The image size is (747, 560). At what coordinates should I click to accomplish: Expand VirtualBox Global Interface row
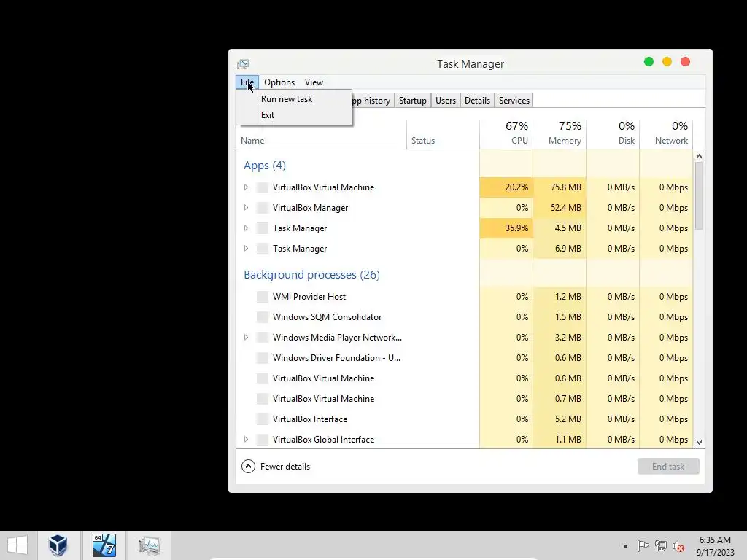coord(247,440)
